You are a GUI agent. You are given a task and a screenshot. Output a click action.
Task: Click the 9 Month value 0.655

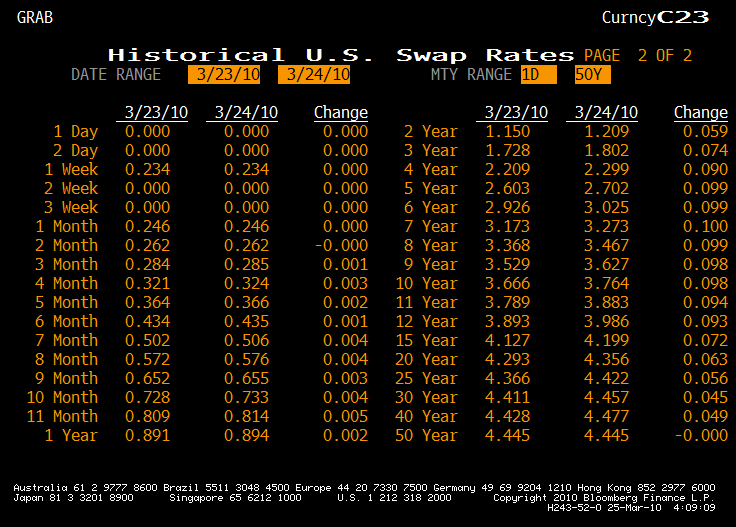coord(246,378)
